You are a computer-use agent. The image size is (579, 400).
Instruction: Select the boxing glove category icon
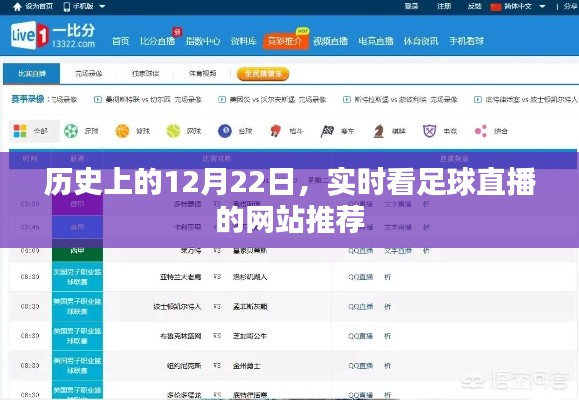[x=275, y=131]
